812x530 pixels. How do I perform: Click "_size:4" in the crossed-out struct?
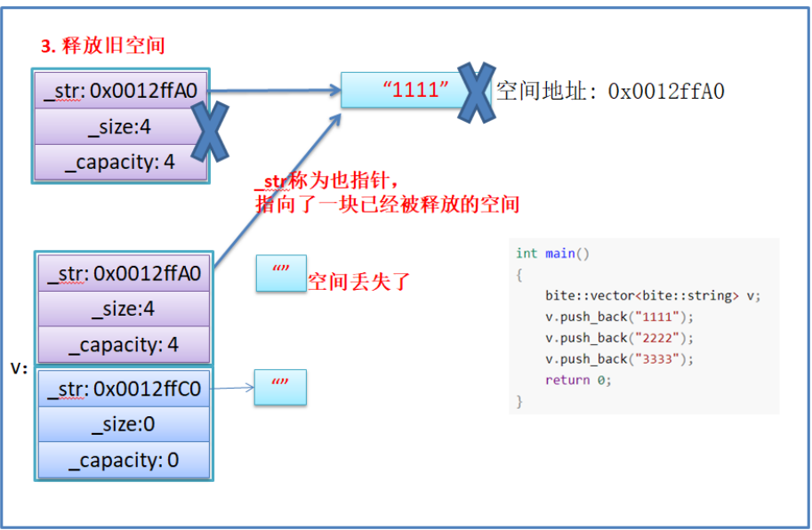point(121,126)
